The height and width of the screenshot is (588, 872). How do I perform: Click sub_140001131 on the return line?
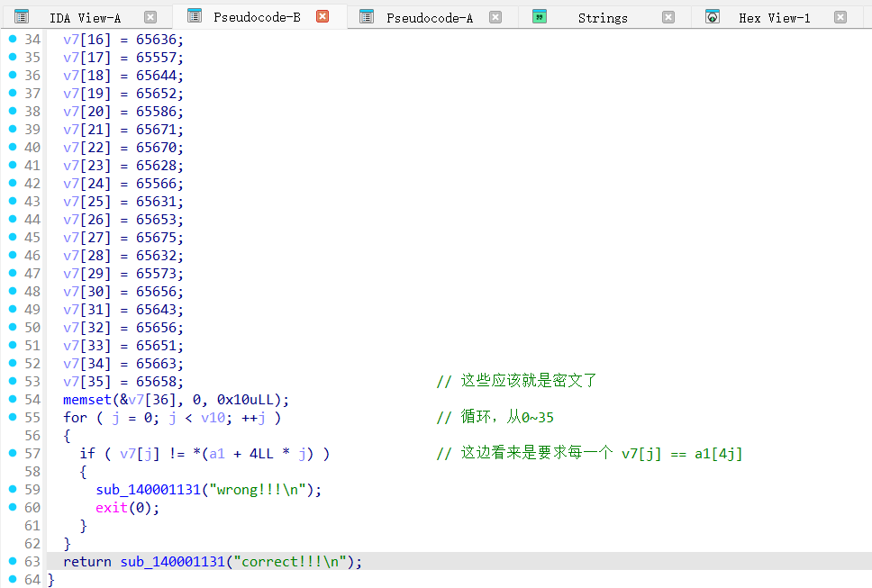[x=172, y=561]
